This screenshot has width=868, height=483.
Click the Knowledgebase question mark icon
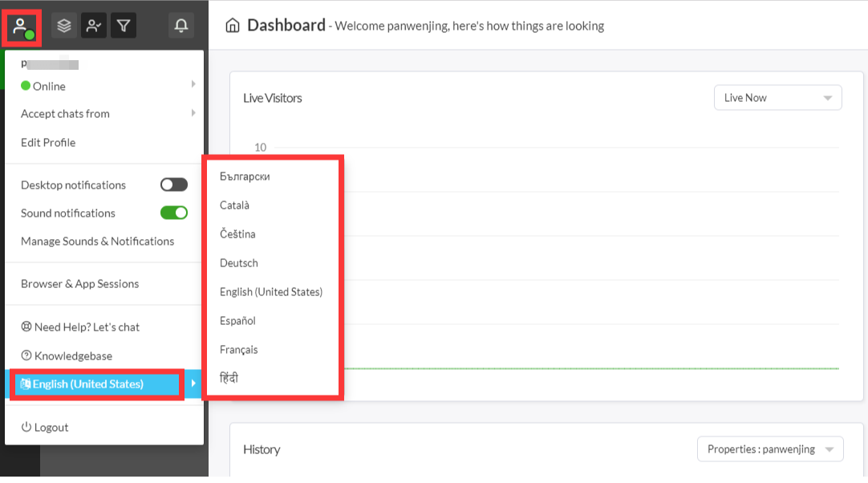(x=26, y=356)
